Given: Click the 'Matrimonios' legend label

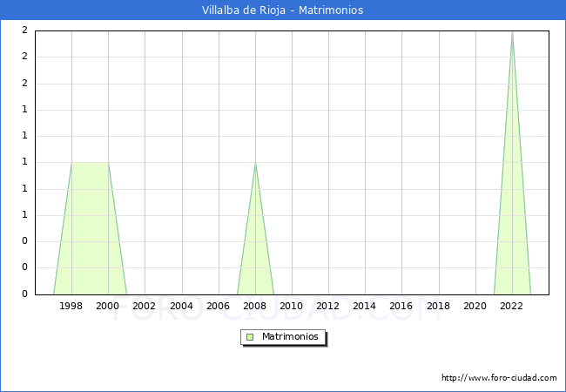Looking at the screenshot, I should pos(290,336).
